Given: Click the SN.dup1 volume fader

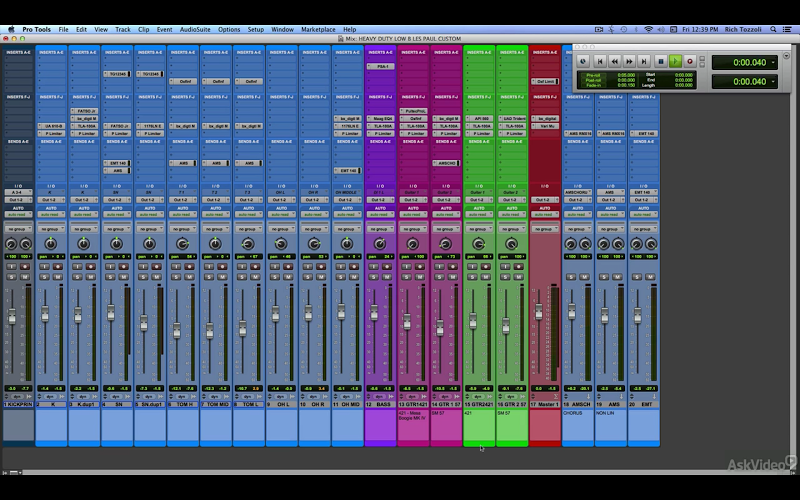Looking at the screenshot, I should [x=144, y=323].
